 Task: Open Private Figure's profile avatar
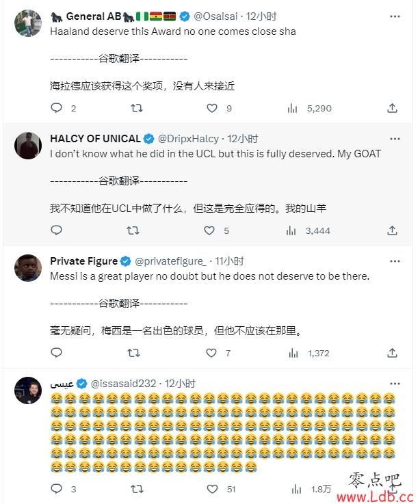pyautogui.click(x=28, y=268)
